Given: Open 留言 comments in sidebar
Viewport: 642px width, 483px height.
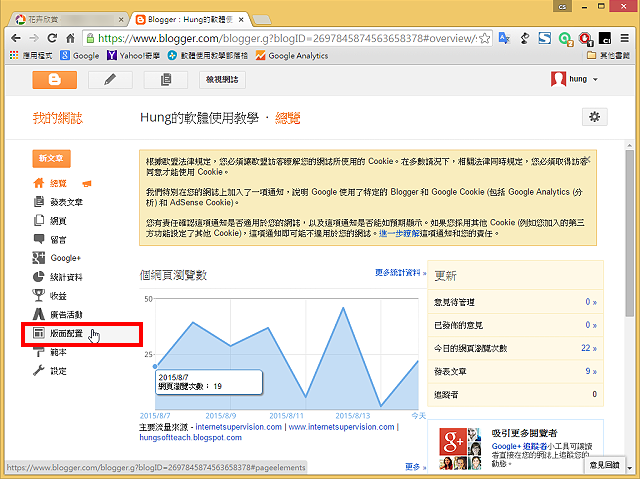Looking at the screenshot, I should pyautogui.click(x=58, y=240).
